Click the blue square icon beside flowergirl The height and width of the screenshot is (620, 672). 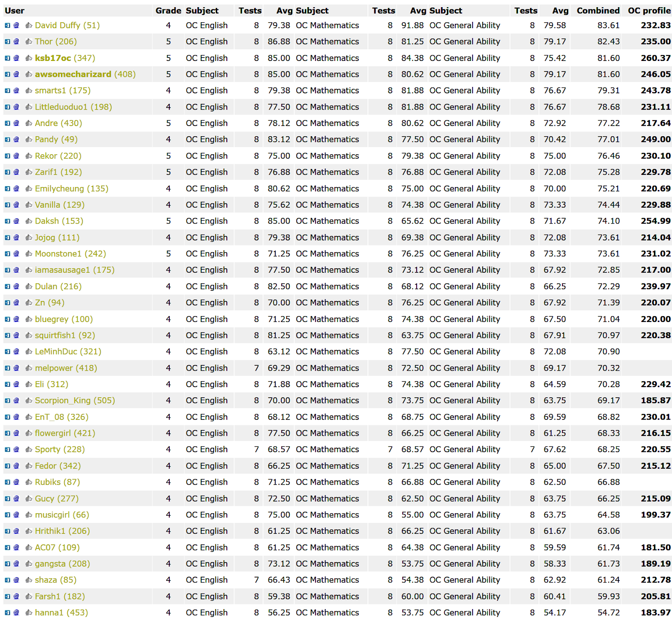point(8,433)
